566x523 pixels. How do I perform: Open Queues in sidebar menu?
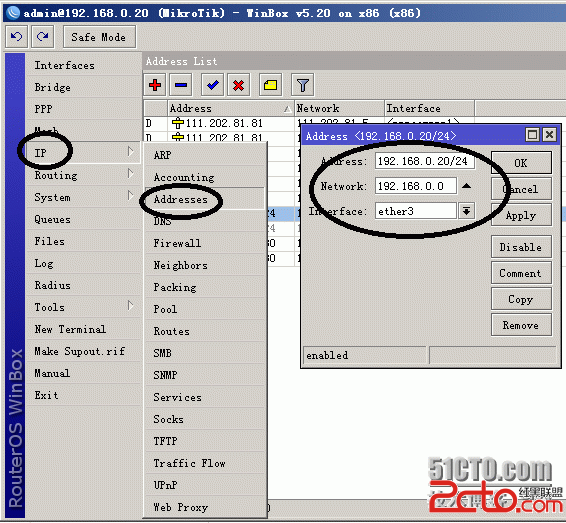pyautogui.click(x=83, y=219)
